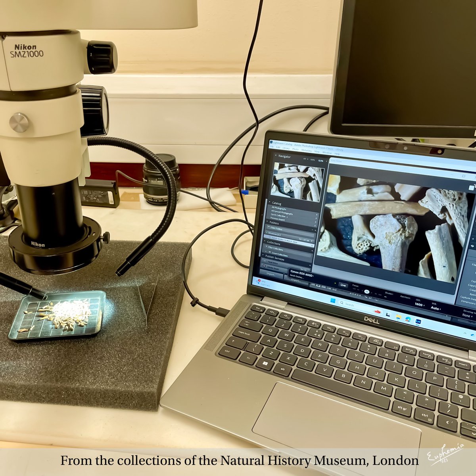Set Navigator zoom to FIT
This screenshot has width=476, height=476.
(305, 159)
